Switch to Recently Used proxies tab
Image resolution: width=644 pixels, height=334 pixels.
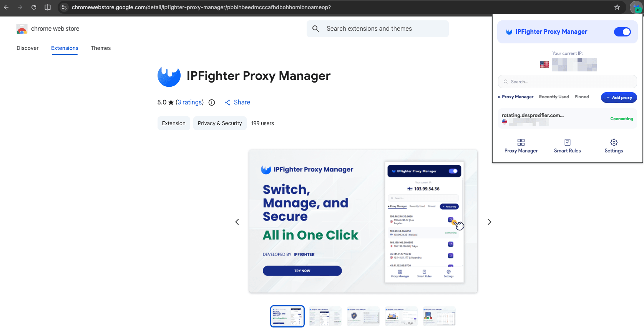point(554,97)
